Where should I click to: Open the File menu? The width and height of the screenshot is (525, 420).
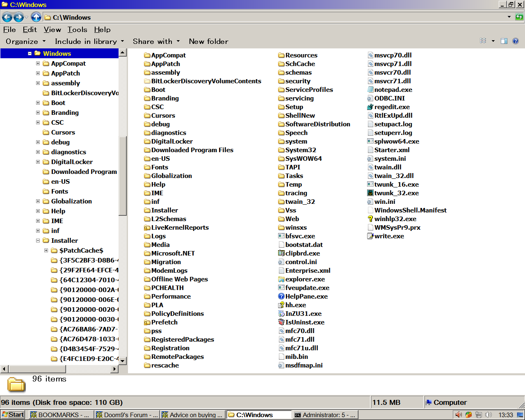point(9,30)
